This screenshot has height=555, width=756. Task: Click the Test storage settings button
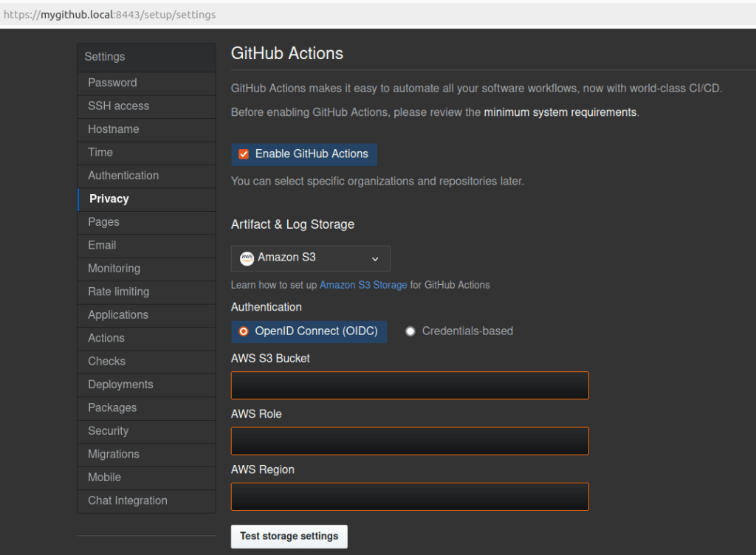click(x=289, y=537)
